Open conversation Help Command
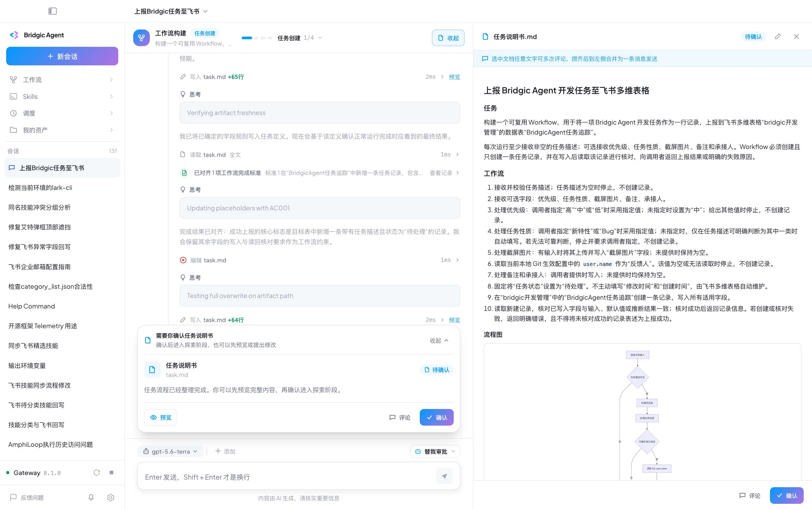This screenshot has height=510, width=812. click(x=62, y=306)
